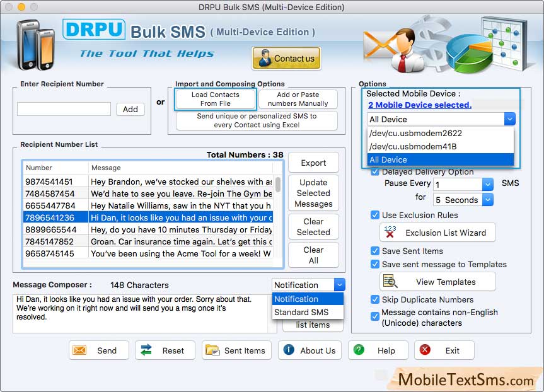
Task: Open the Pause Every SMS count dropdown
Action: (487, 184)
